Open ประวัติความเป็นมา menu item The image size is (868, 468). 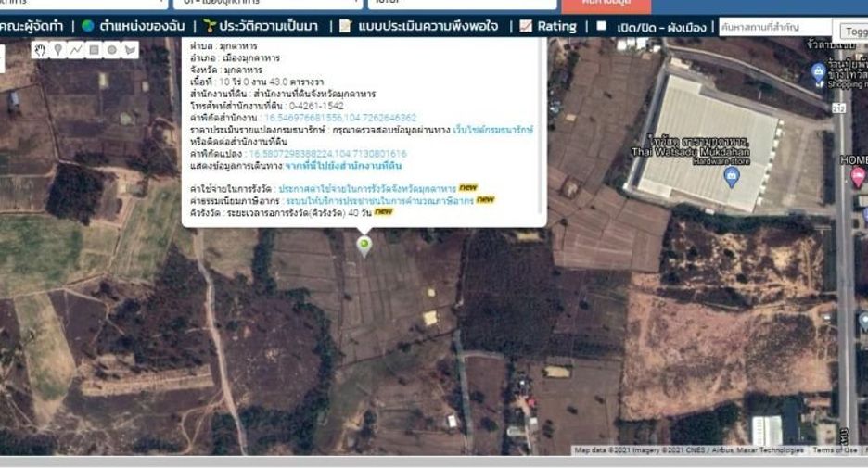tap(269, 26)
